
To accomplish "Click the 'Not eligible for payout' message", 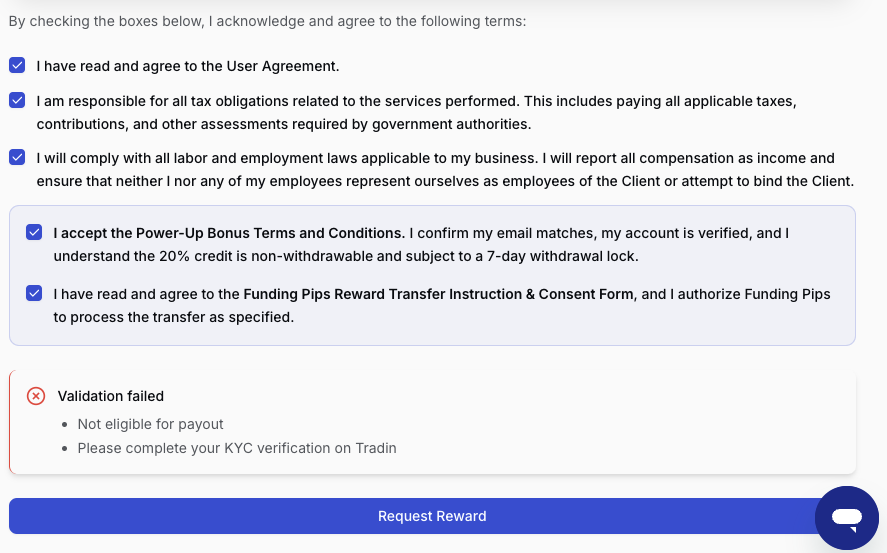I will click(x=151, y=424).
